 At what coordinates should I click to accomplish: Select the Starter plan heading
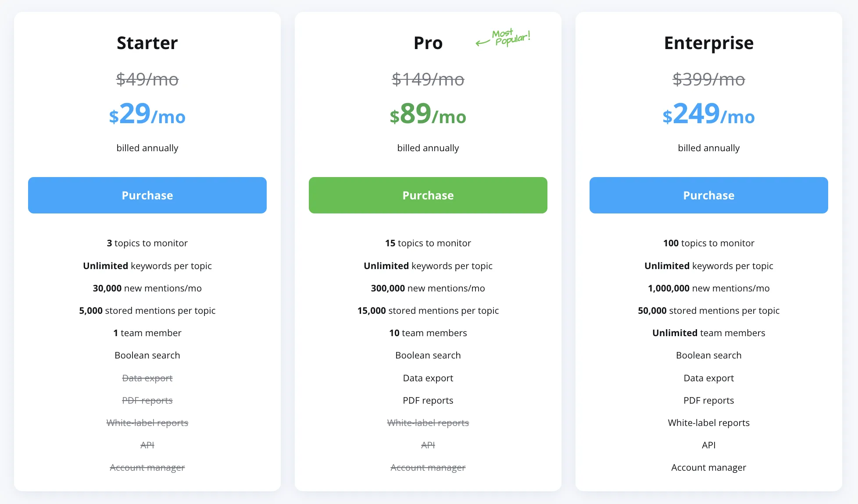[147, 43]
